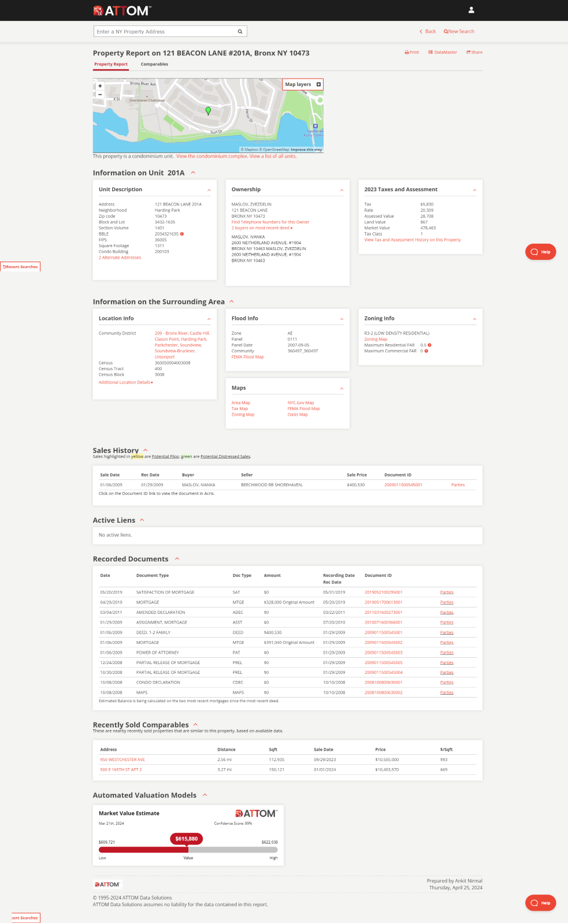Click the BBLE red info icon
The height and width of the screenshot is (924, 568).
182,234
